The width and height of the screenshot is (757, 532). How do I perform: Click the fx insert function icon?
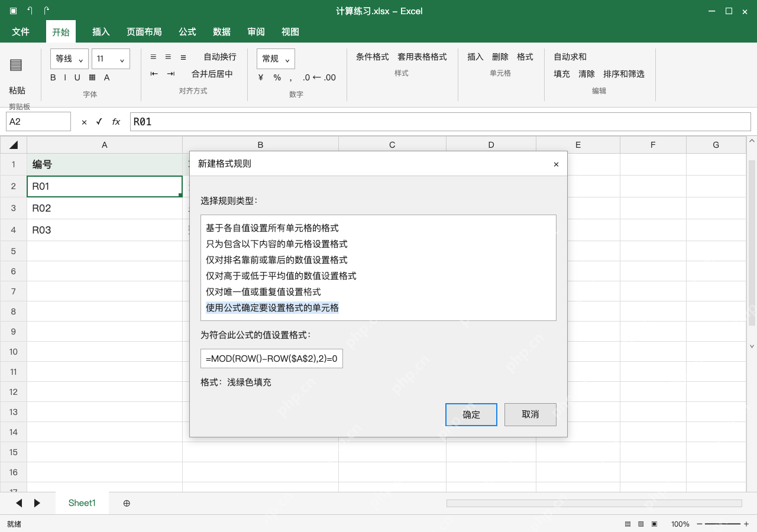(116, 122)
